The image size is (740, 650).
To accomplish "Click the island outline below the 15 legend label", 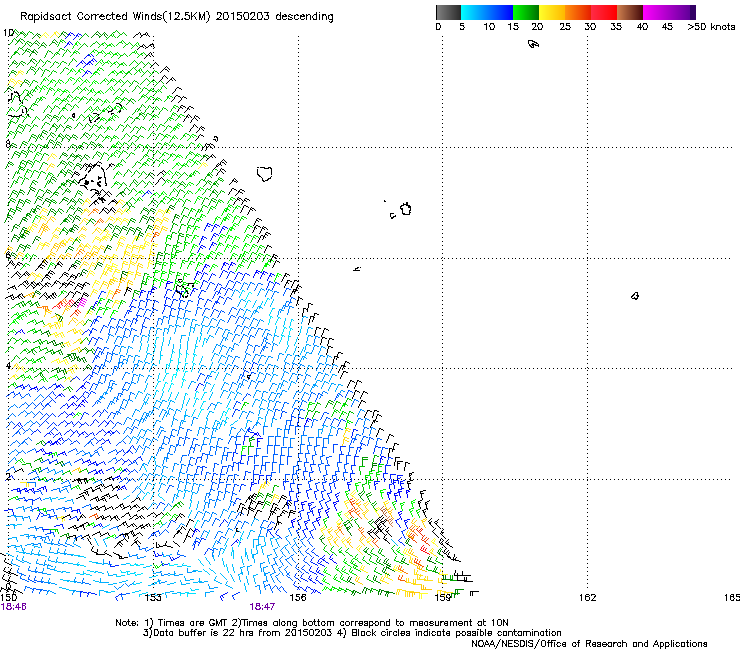I will (533, 44).
